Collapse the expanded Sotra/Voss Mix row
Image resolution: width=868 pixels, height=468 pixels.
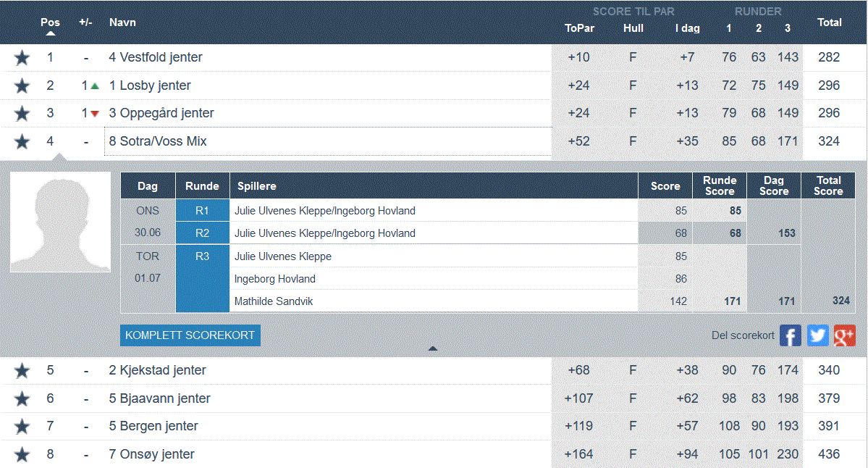coord(157,142)
